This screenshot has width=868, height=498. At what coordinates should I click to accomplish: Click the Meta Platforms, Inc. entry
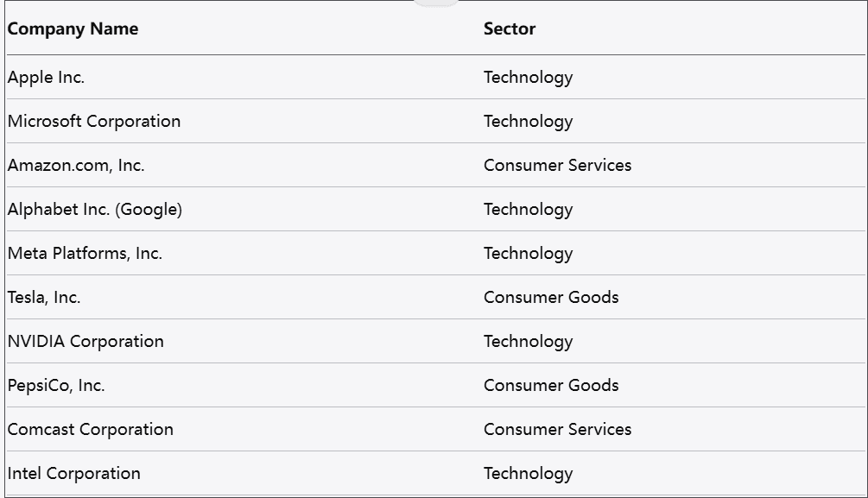tap(85, 254)
